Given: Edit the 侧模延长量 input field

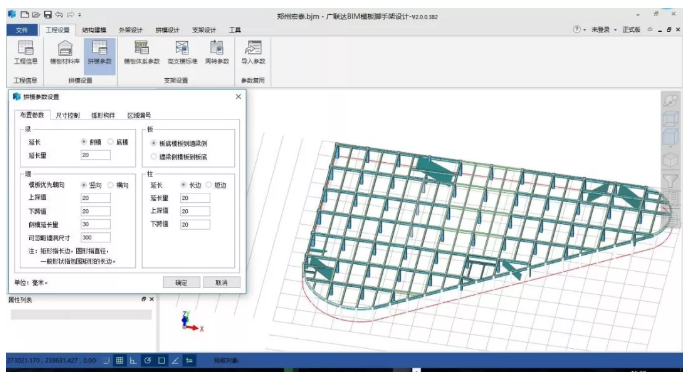Looking at the screenshot, I should tap(95, 224).
